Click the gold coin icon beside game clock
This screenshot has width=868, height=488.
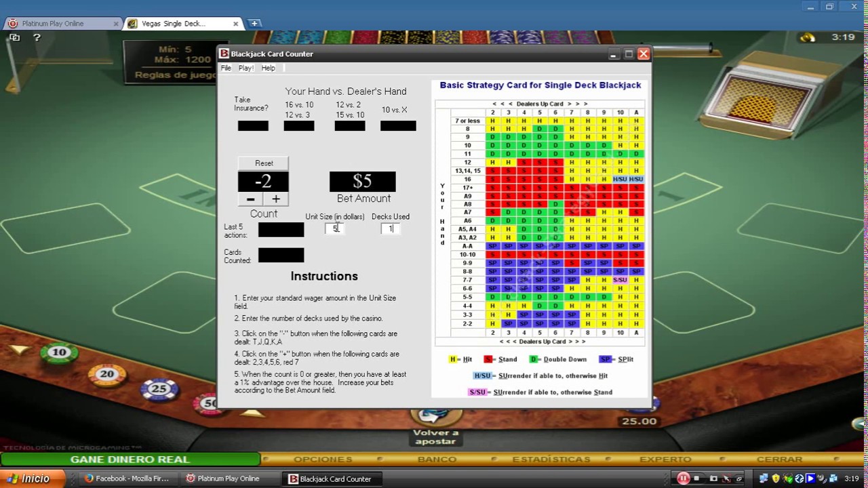click(807, 37)
